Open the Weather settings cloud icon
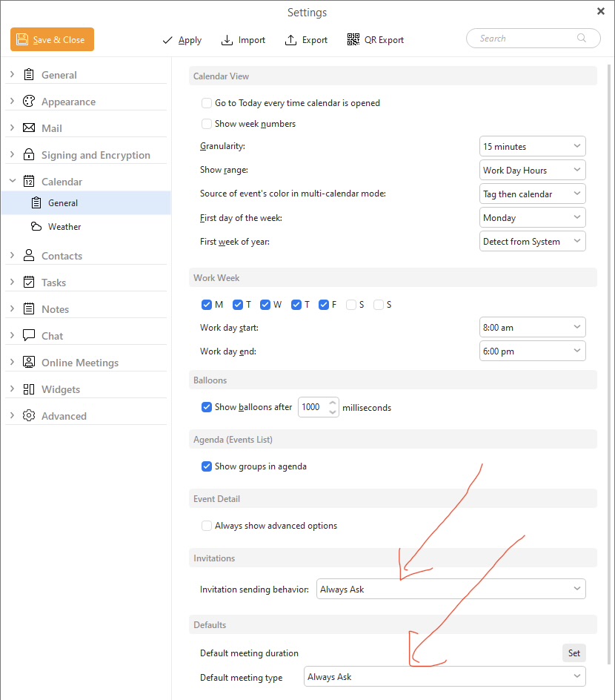615x700 pixels. [36, 227]
